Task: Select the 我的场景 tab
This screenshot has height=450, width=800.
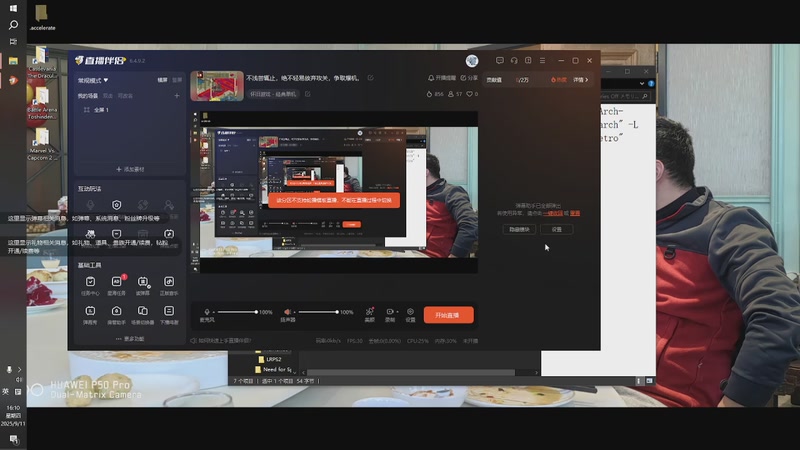Action: click(x=88, y=95)
